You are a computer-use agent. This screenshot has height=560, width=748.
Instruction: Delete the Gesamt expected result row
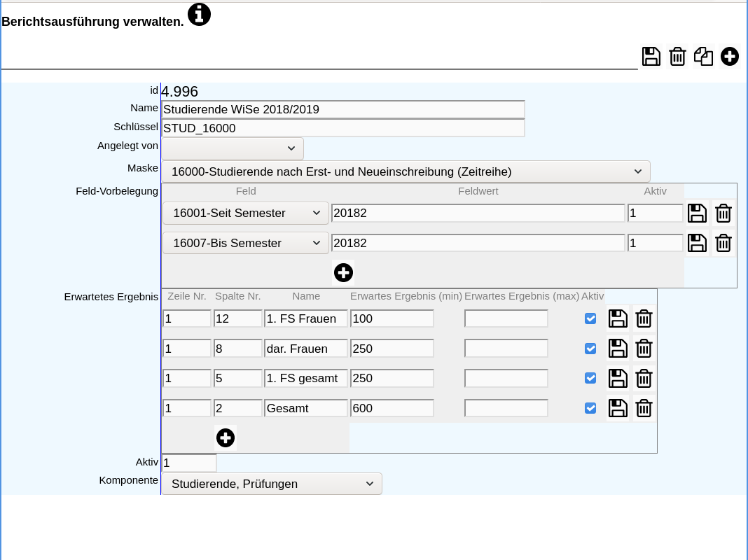pyautogui.click(x=644, y=408)
